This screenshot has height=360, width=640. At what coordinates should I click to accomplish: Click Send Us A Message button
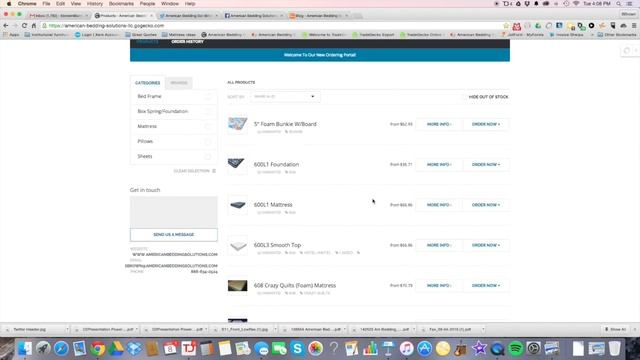(173, 235)
